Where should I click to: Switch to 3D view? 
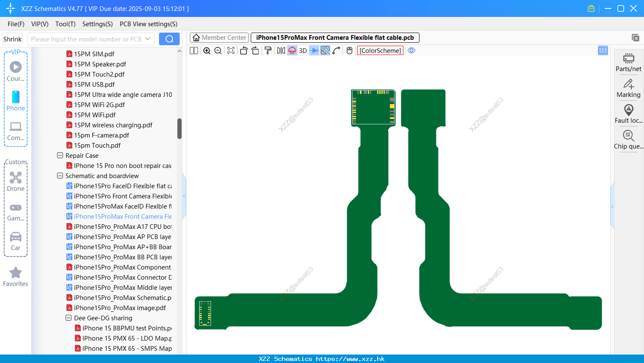tap(303, 50)
